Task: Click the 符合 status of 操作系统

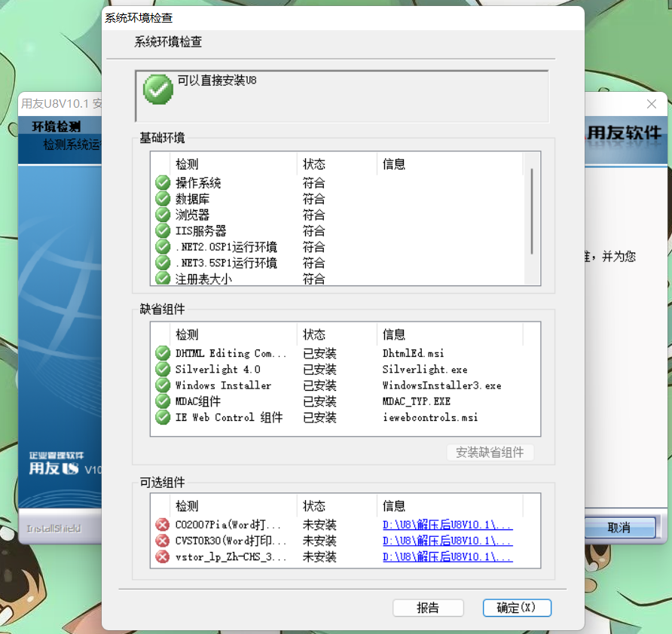Action: [313, 183]
